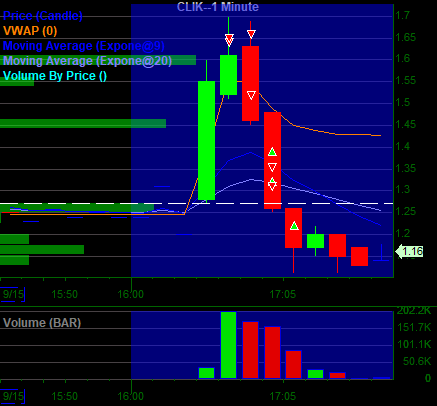Click the 17:05 label under volume panel
Screen dimensions: 437x406
click(283, 396)
